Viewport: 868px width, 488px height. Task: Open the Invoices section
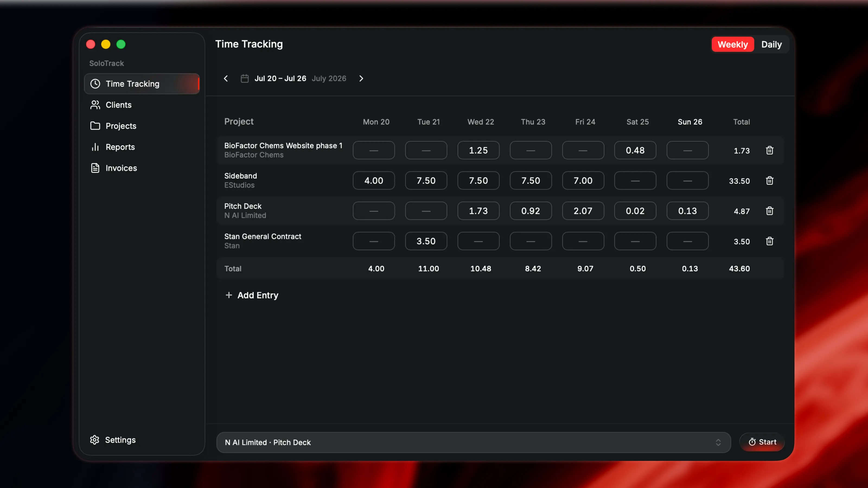click(142, 168)
